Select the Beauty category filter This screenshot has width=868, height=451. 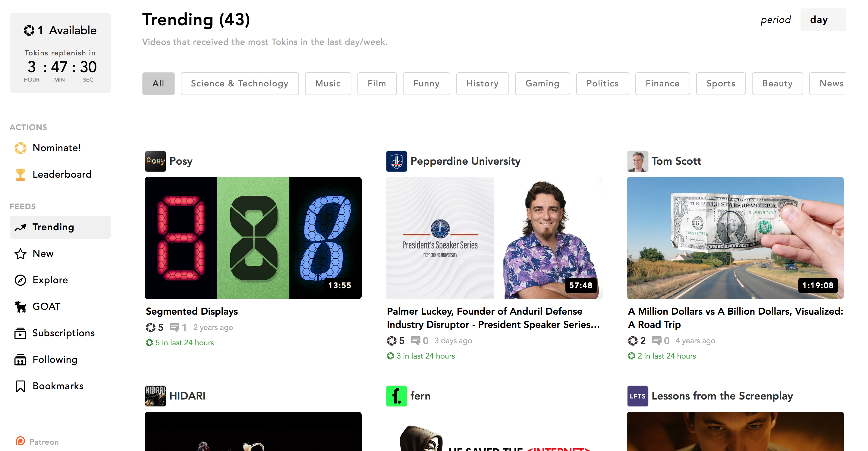pyautogui.click(x=777, y=83)
